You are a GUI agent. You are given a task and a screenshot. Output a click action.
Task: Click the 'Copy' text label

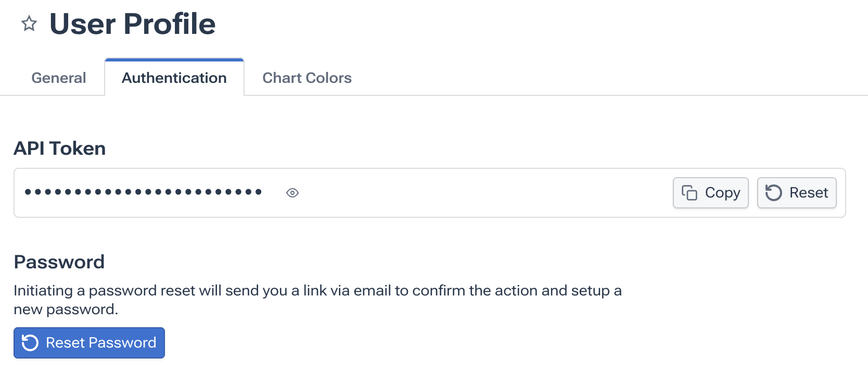(723, 193)
